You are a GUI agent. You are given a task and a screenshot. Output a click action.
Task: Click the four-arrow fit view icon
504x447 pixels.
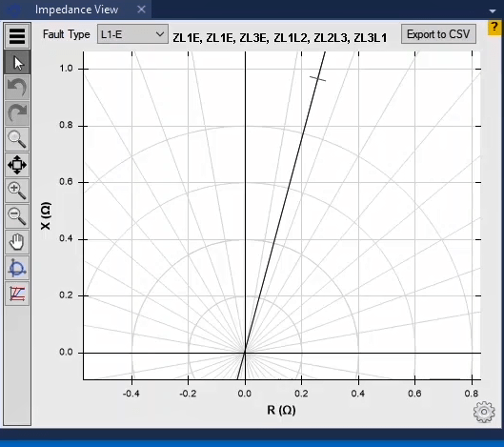(x=17, y=165)
